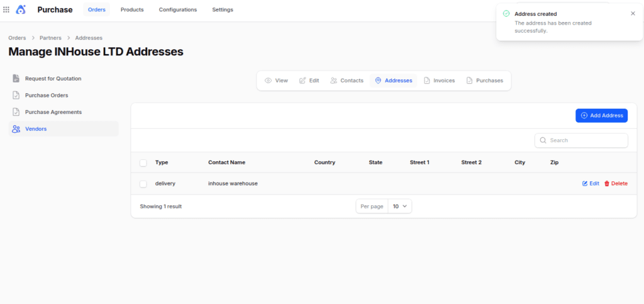Click the magnifier icon in search box
644x304 pixels.
click(x=543, y=140)
